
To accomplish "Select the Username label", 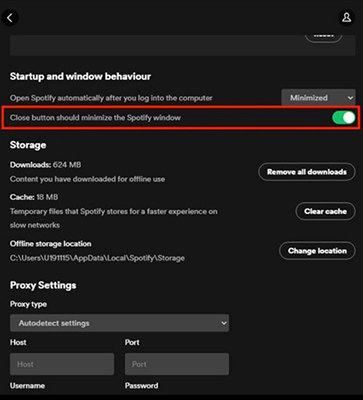I will pos(27,386).
